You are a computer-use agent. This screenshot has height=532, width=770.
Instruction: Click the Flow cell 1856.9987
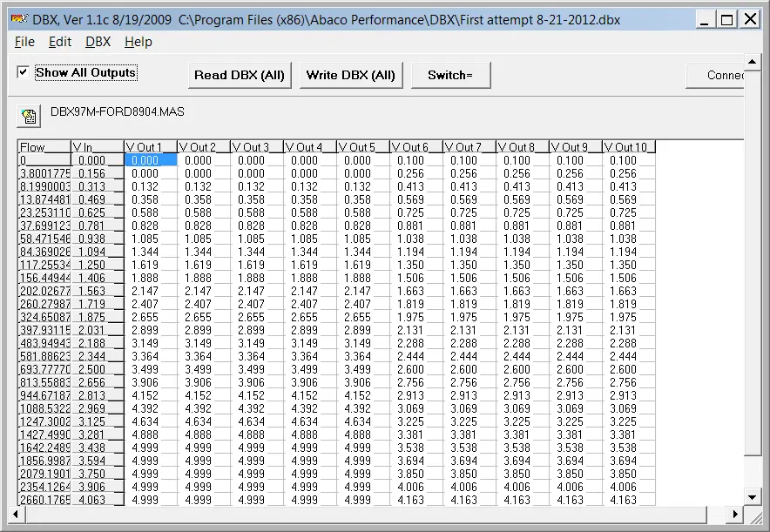point(44,461)
